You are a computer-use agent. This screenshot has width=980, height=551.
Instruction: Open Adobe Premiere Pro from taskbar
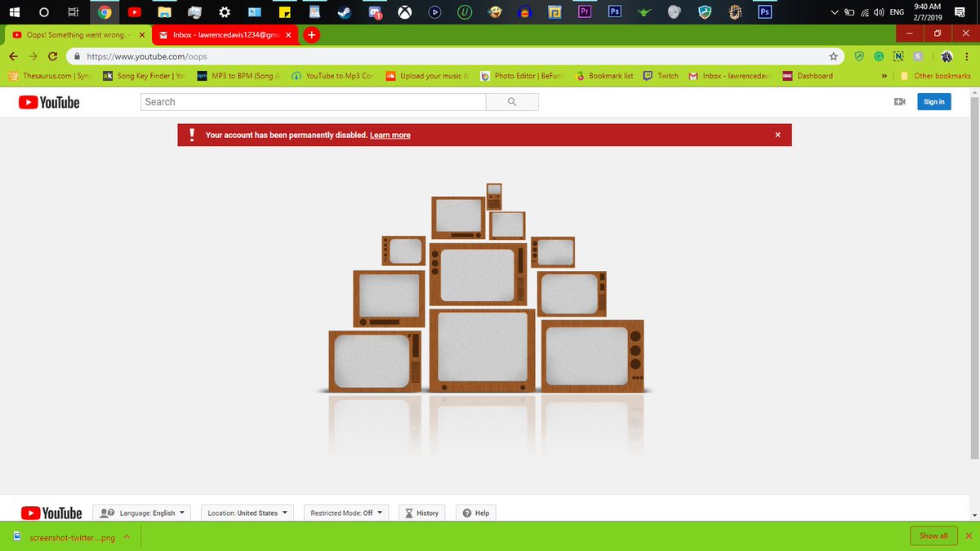click(x=584, y=12)
